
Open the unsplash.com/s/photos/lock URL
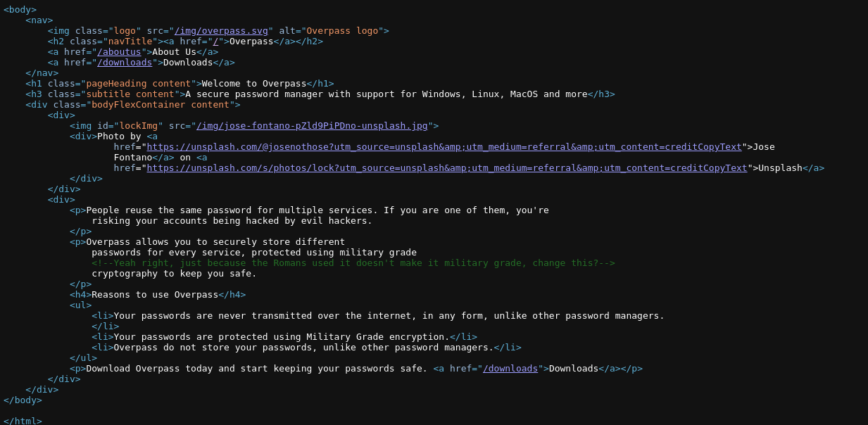447,168
